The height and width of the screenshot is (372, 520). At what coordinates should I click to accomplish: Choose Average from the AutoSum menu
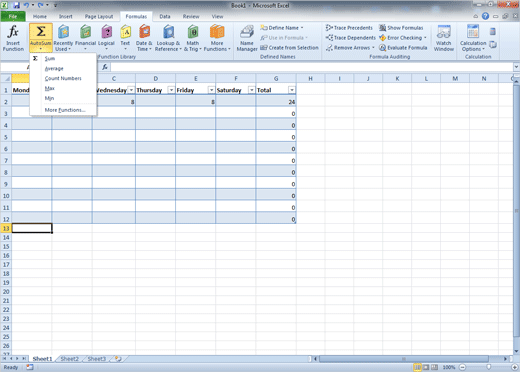point(54,68)
